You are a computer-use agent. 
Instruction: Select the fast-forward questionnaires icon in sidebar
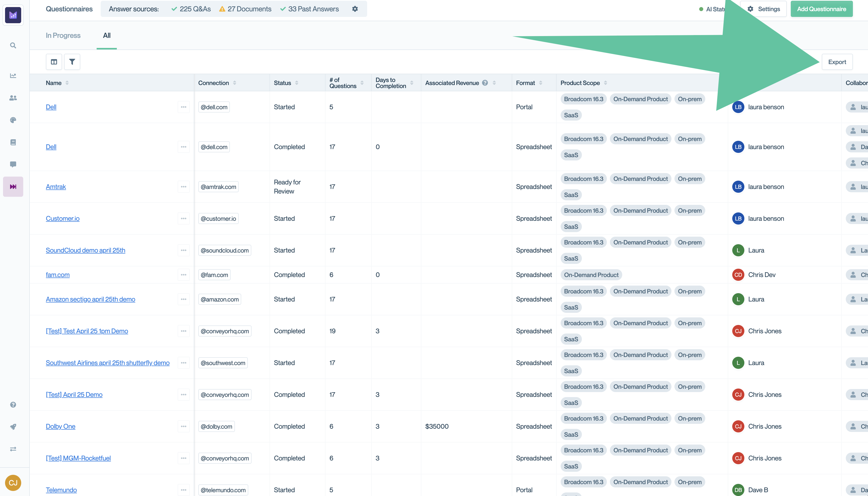click(13, 186)
